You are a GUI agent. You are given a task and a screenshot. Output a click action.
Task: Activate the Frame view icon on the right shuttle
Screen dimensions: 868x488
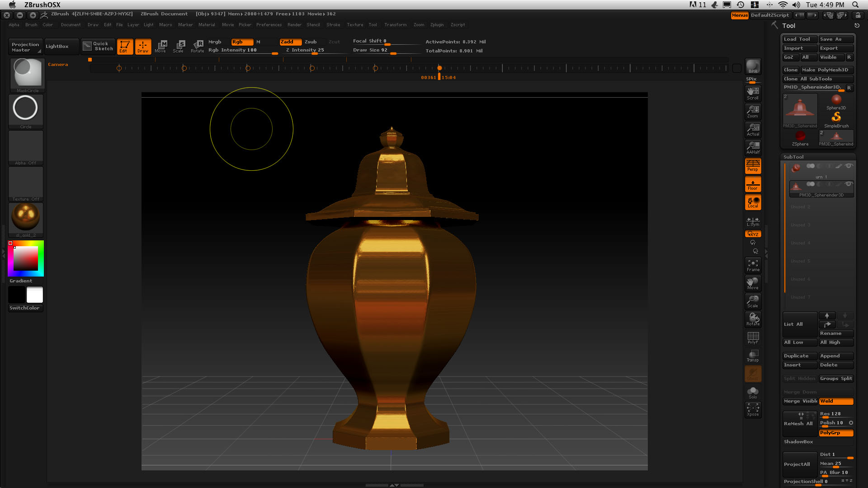coord(753,265)
